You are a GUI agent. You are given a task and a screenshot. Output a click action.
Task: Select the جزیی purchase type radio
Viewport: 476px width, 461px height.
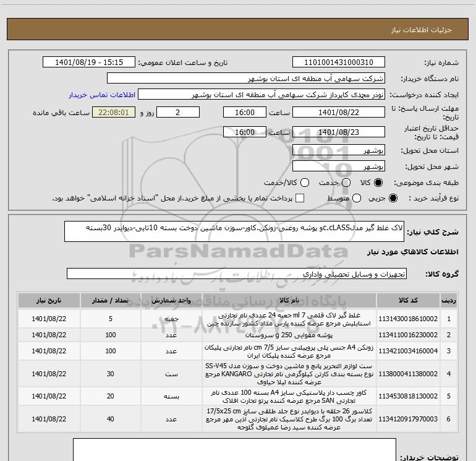coord(393,199)
